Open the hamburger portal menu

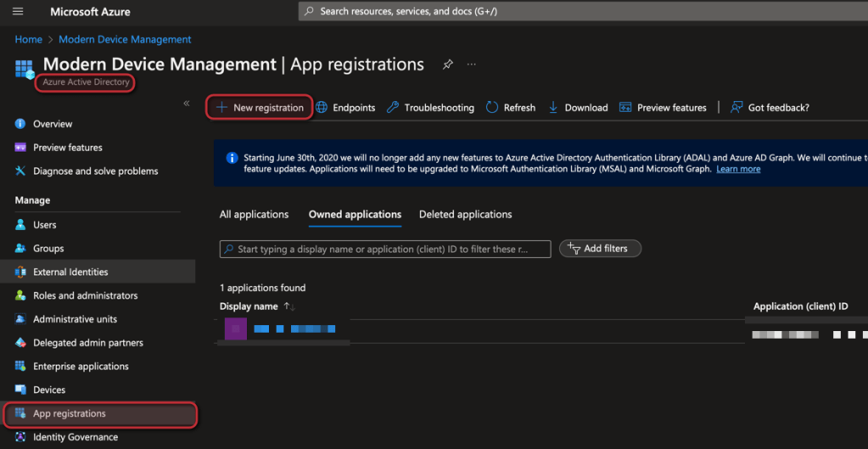tap(18, 12)
